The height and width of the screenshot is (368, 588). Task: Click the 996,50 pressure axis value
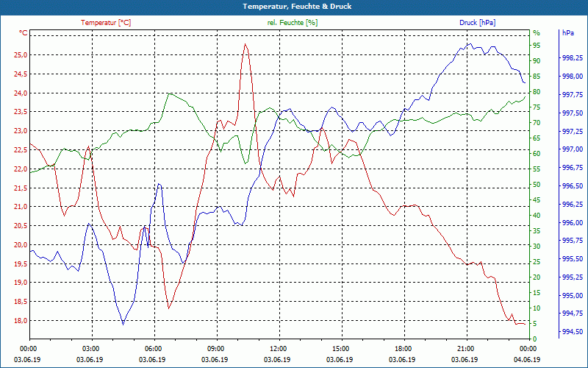click(x=573, y=186)
